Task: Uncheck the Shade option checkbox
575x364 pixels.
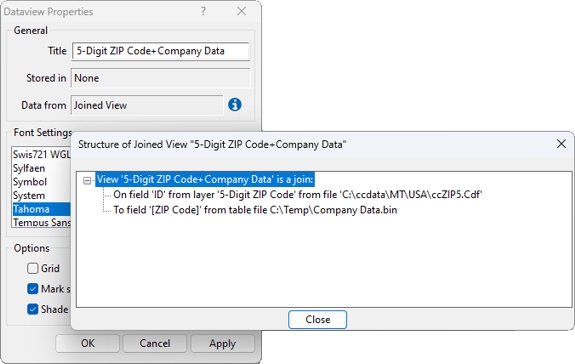Action: 33,309
